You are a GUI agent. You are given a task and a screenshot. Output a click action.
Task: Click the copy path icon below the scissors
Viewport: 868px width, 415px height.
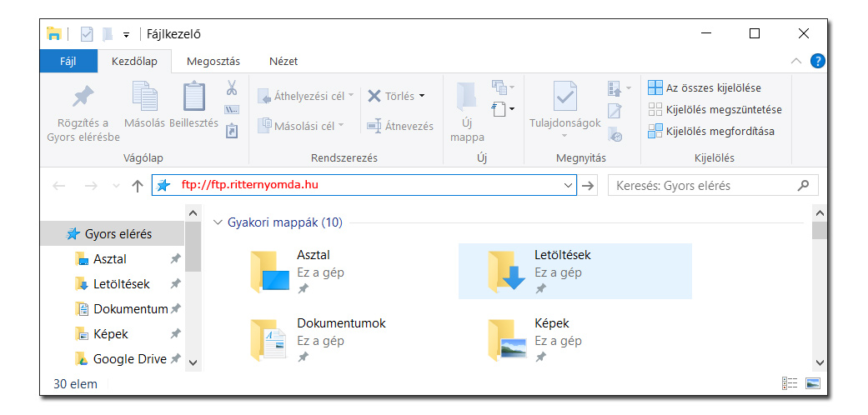point(232,109)
